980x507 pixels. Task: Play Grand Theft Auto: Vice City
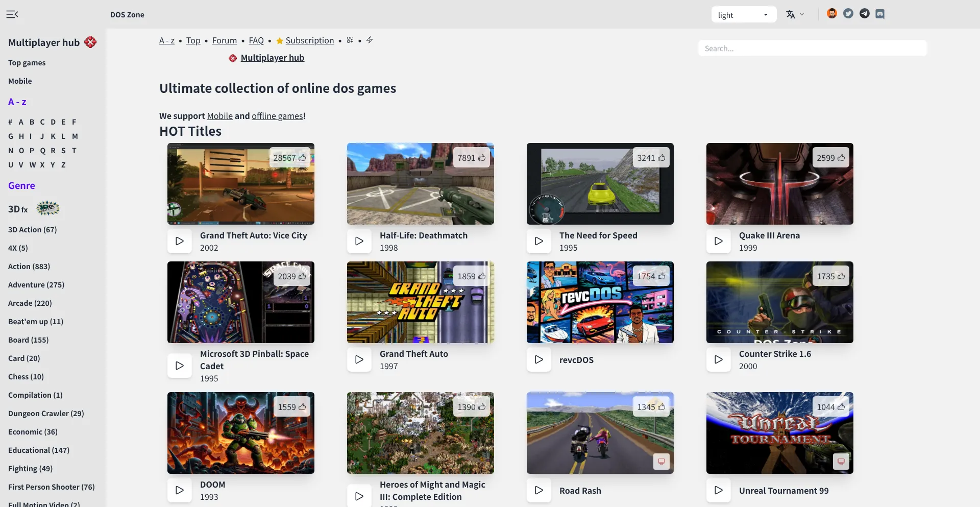180,241
